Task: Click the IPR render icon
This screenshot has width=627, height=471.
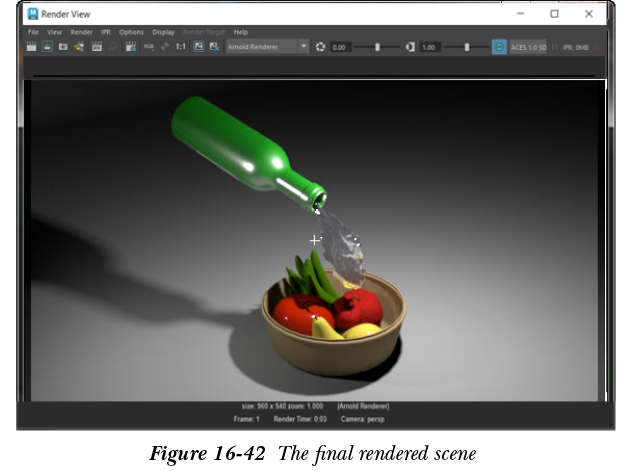Action: pyautogui.click(x=97, y=47)
